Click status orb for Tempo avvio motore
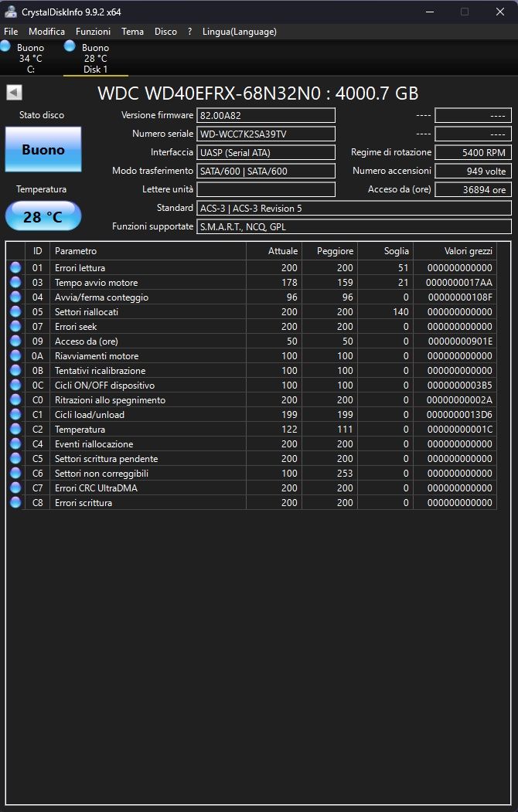Viewport: 518px width, 812px height. pos(15,282)
